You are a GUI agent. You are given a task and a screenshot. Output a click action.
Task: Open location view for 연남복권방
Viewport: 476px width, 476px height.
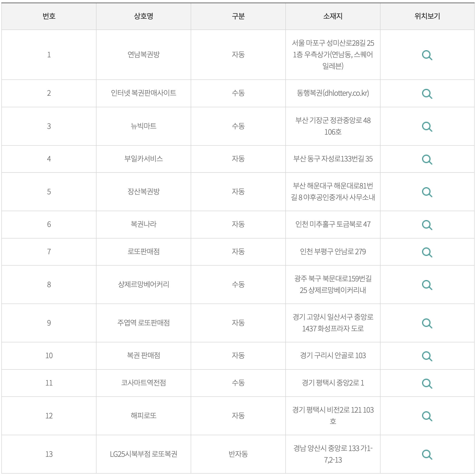coord(427,55)
